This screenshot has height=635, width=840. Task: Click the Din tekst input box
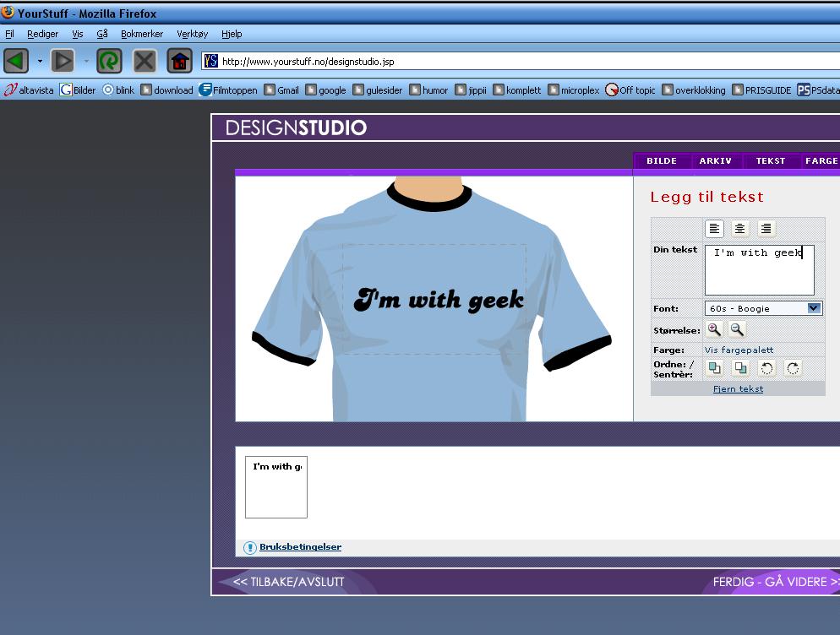[x=759, y=270]
